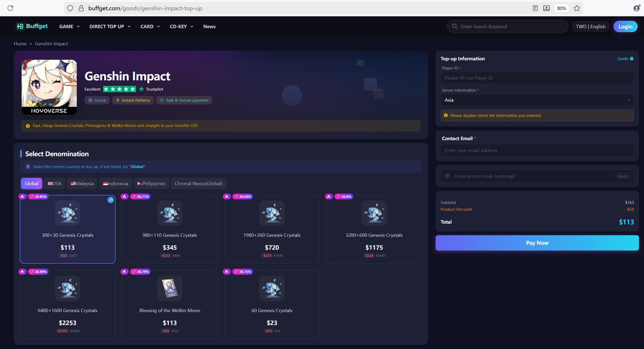This screenshot has height=349, width=644.
Task: Click the Safe & Secure payment badge
Action: [x=184, y=100]
